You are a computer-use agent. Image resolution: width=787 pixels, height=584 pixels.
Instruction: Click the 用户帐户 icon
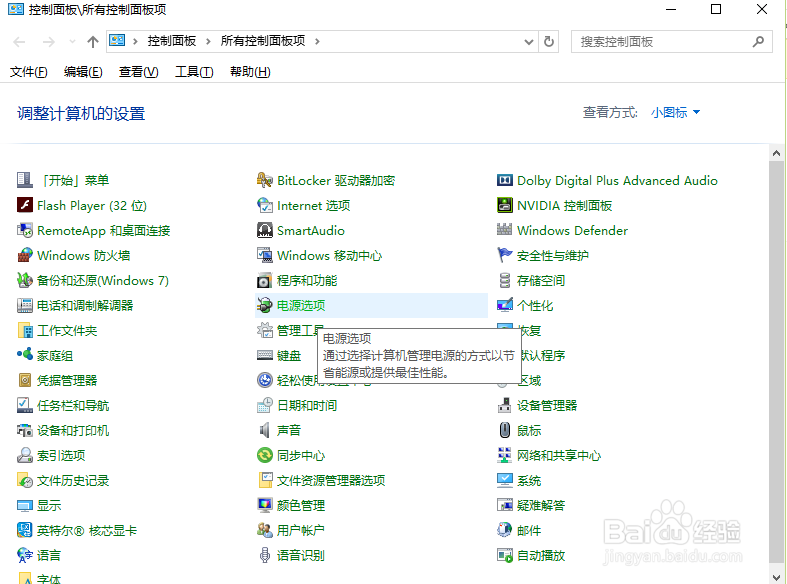coord(265,530)
